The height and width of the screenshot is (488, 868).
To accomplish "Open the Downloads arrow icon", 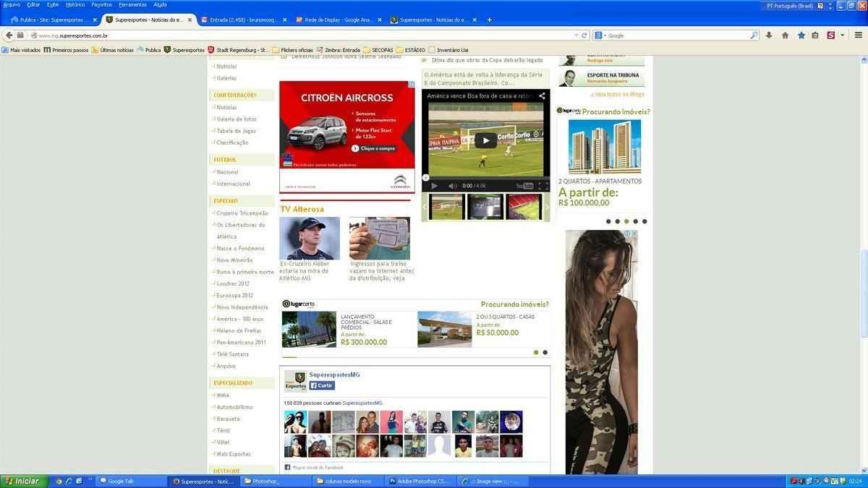I will (x=769, y=35).
